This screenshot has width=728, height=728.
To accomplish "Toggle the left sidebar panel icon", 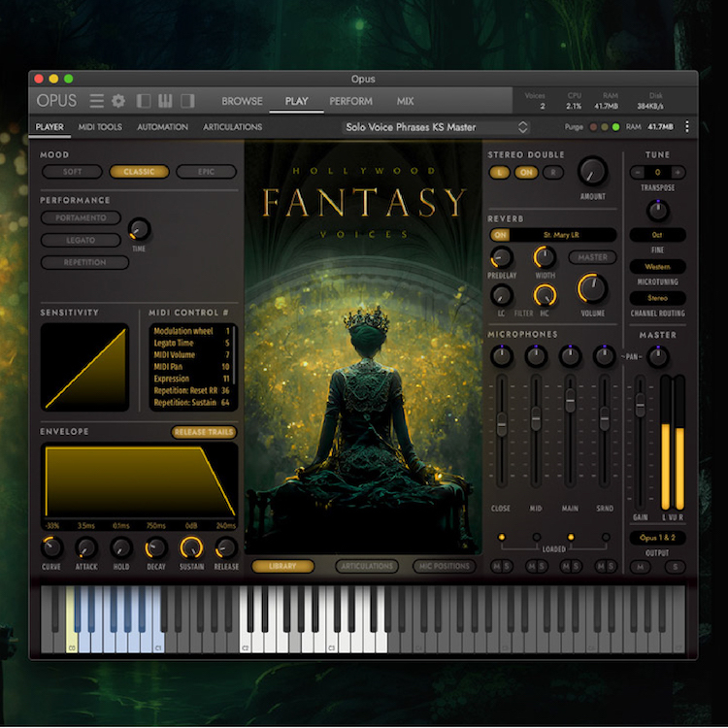I will click(145, 101).
